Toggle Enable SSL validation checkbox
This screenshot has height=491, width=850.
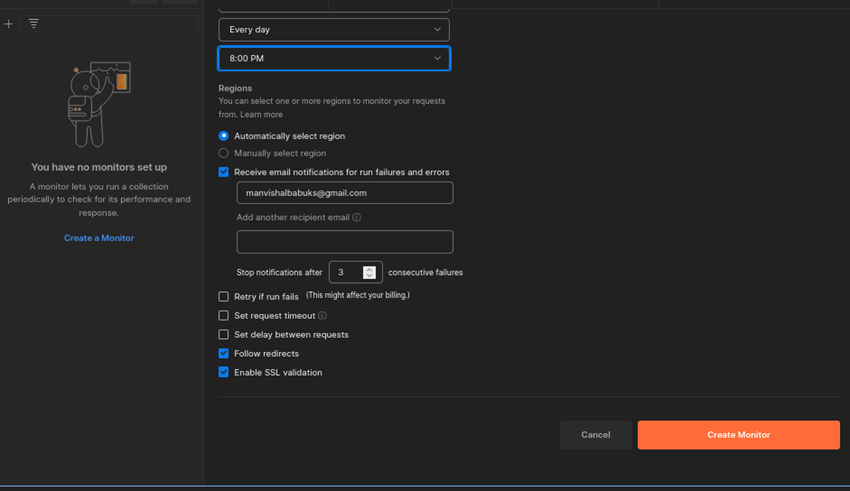tap(224, 373)
